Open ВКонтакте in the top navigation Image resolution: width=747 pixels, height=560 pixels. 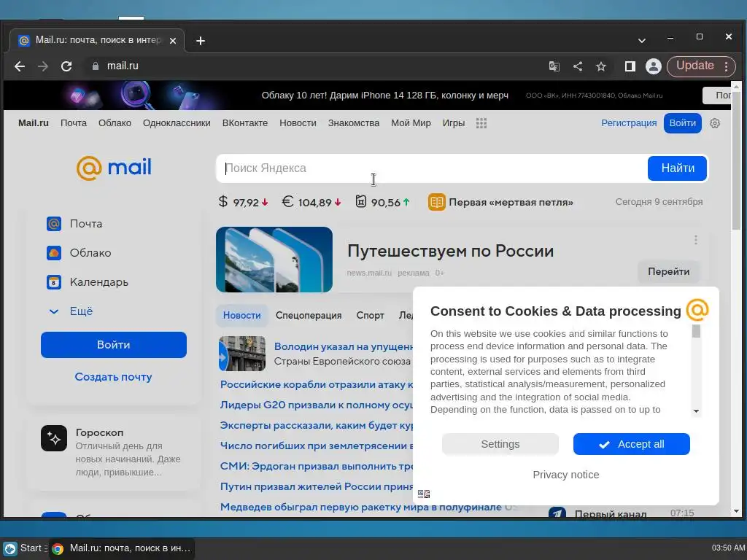point(245,123)
